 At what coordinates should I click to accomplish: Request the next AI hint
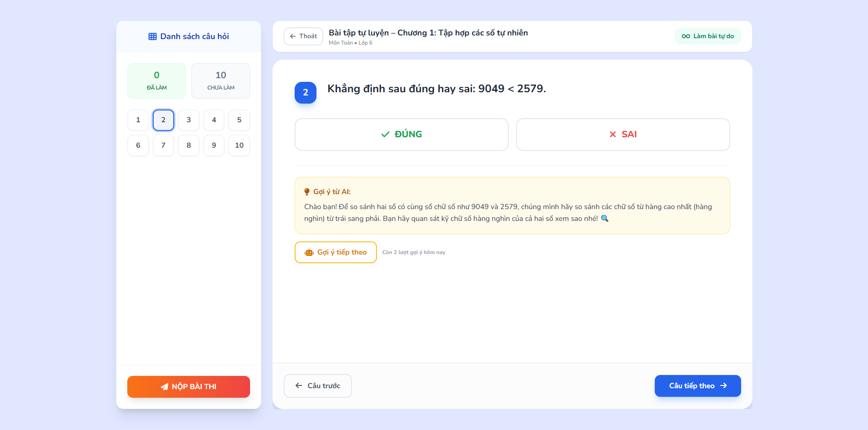point(336,252)
